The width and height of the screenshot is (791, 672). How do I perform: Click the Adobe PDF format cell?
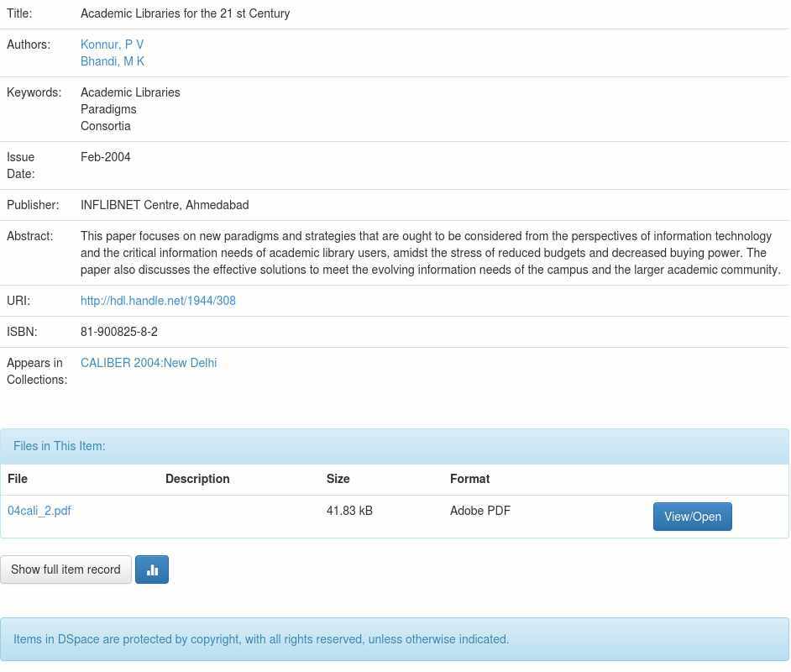[x=480, y=511]
